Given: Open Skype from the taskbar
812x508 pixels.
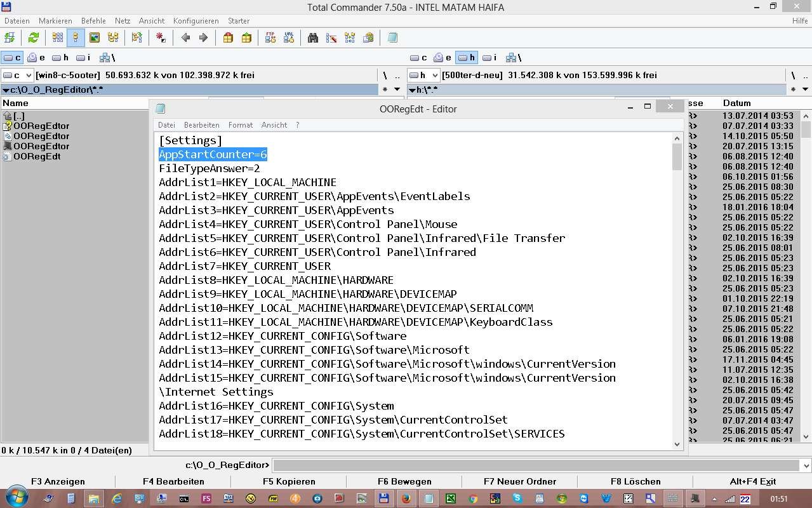Looking at the screenshot, I should tap(517, 498).
